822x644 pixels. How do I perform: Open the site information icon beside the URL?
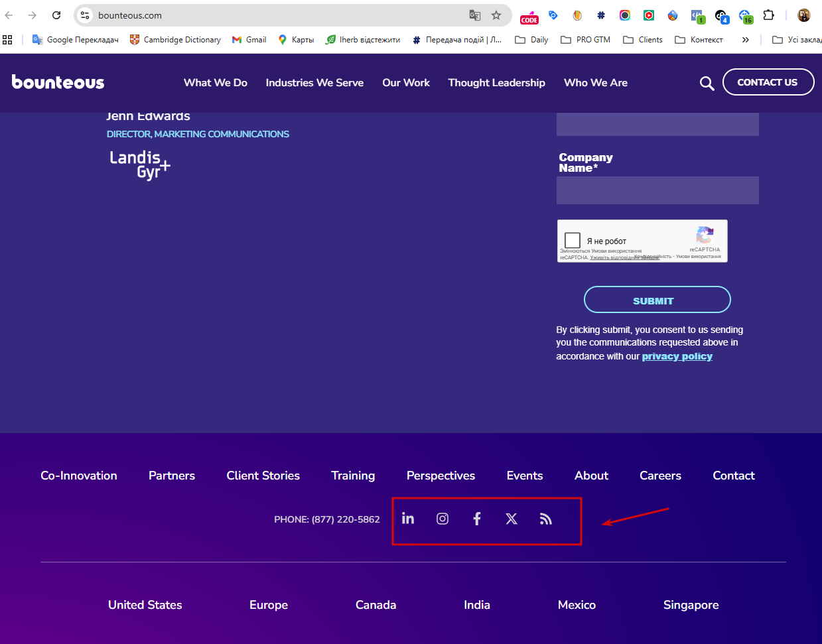point(85,15)
